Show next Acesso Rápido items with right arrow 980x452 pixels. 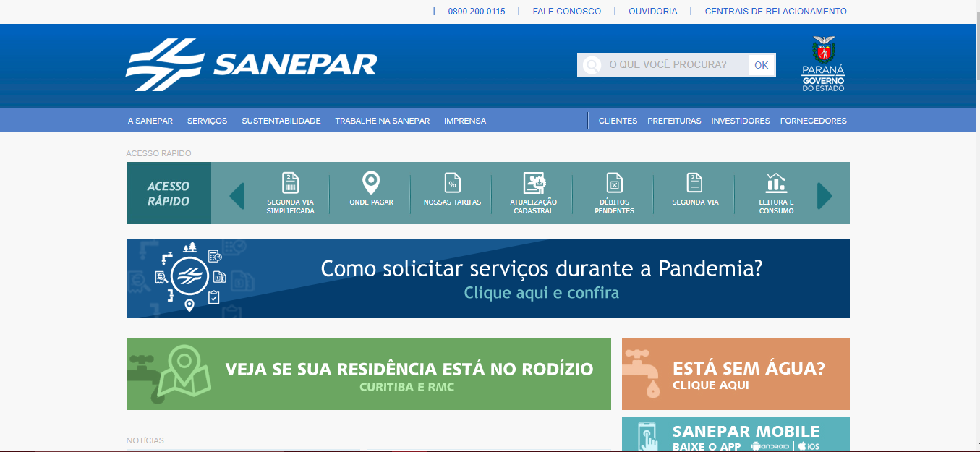tap(825, 195)
